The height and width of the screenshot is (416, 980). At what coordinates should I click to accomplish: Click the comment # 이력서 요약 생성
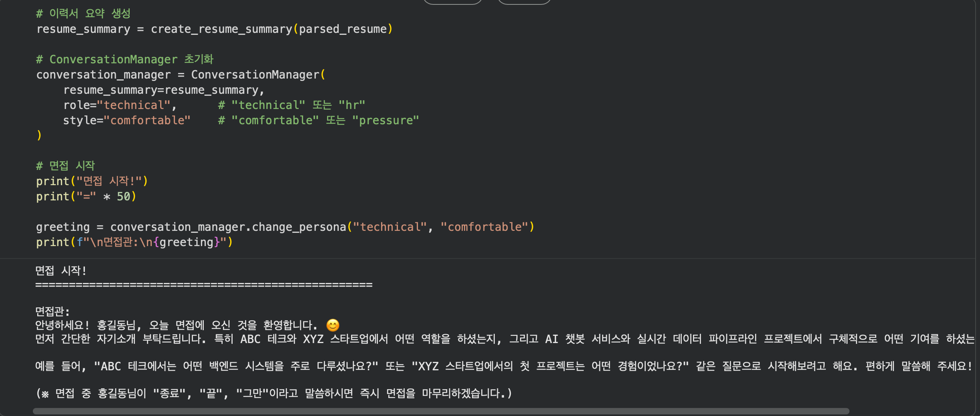click(x=83, y=13)
